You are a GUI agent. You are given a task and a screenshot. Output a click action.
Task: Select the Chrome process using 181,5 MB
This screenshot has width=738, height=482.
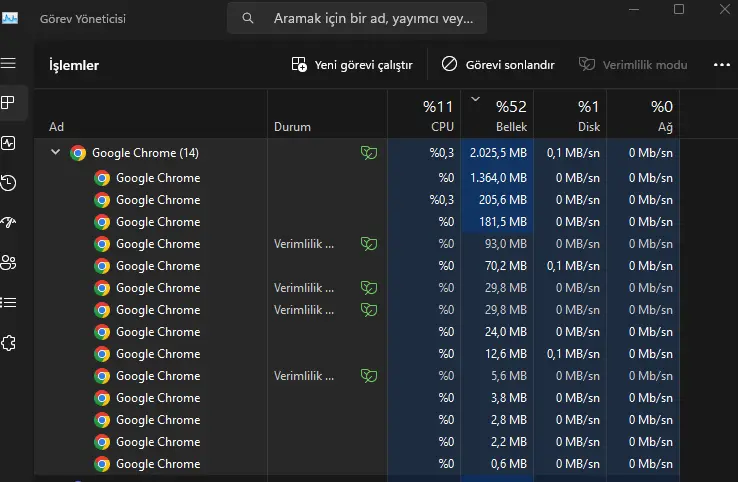(x=357, y=222)
